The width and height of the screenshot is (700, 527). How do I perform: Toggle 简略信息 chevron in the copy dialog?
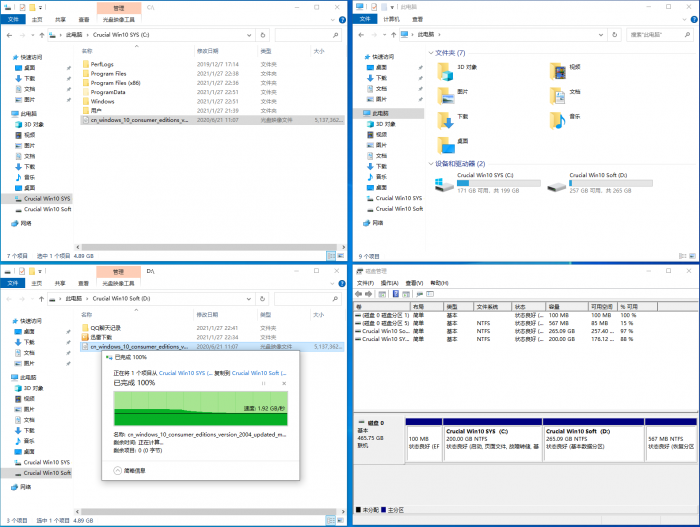click(118, 468)
